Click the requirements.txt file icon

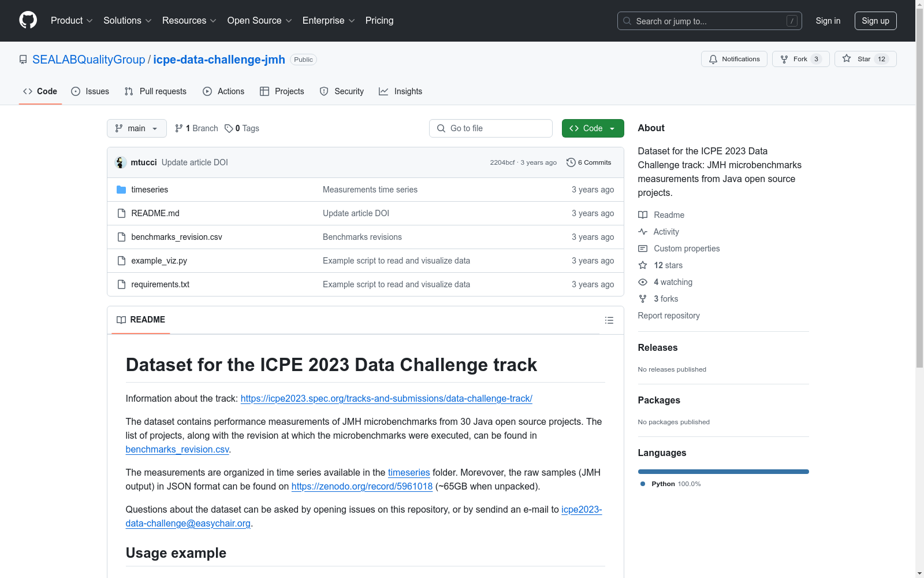pyautogui.click(x=121, y=284)
